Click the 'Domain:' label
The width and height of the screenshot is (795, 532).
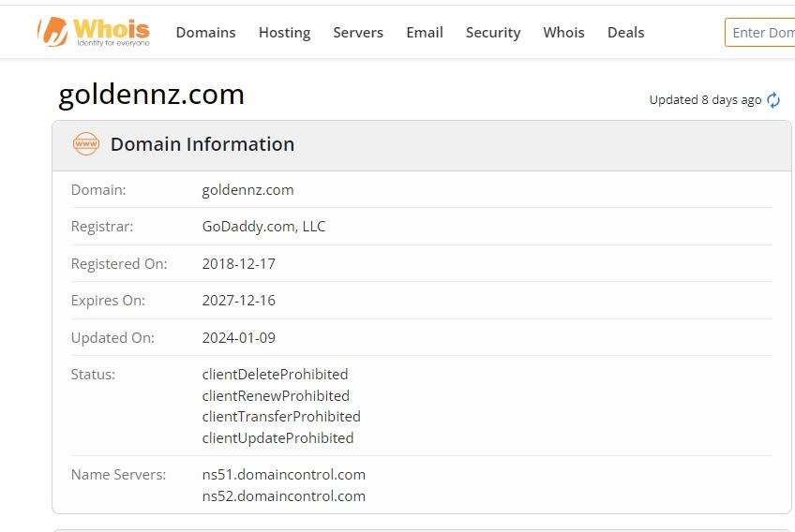point(98,190)
